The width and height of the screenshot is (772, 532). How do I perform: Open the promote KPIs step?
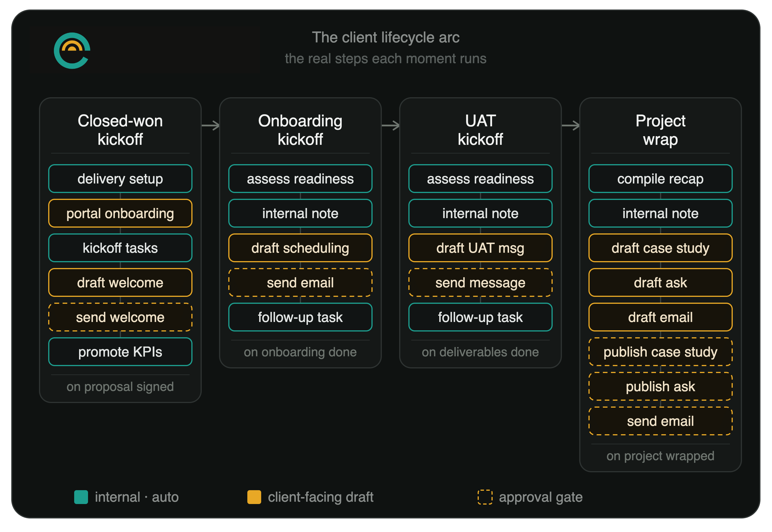(x=120, y=352)
